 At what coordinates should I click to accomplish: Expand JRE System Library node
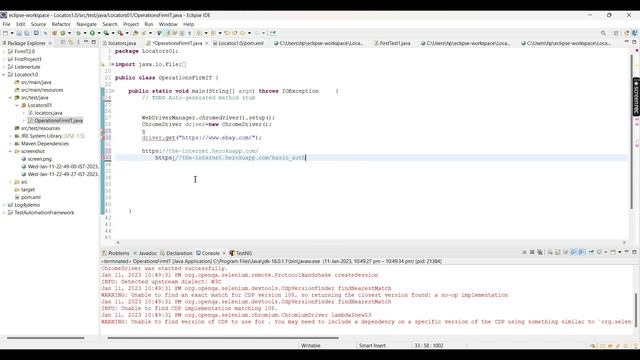pos(11,136)
